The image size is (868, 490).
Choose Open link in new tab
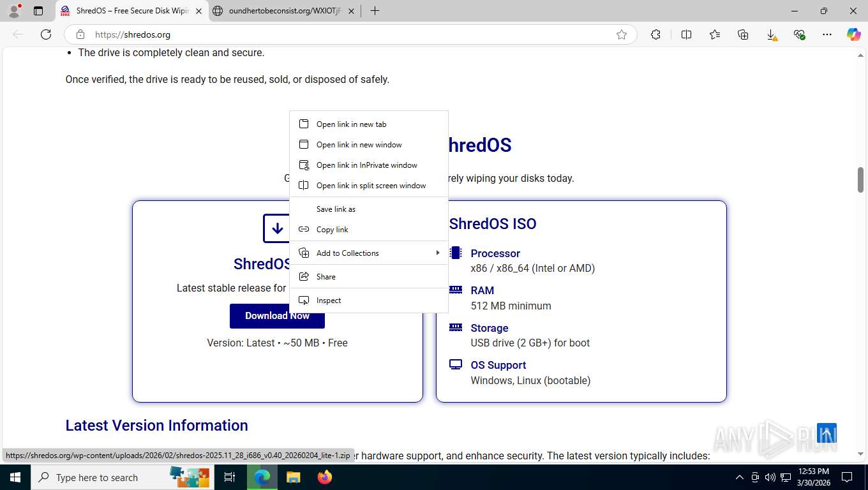tap(369, 124)
